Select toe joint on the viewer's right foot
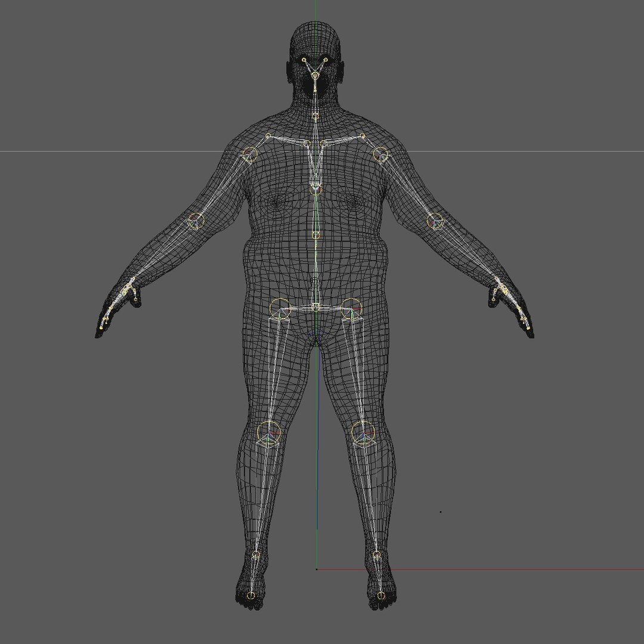The height and width of the screenshot is (644, 644). [380, 595]
